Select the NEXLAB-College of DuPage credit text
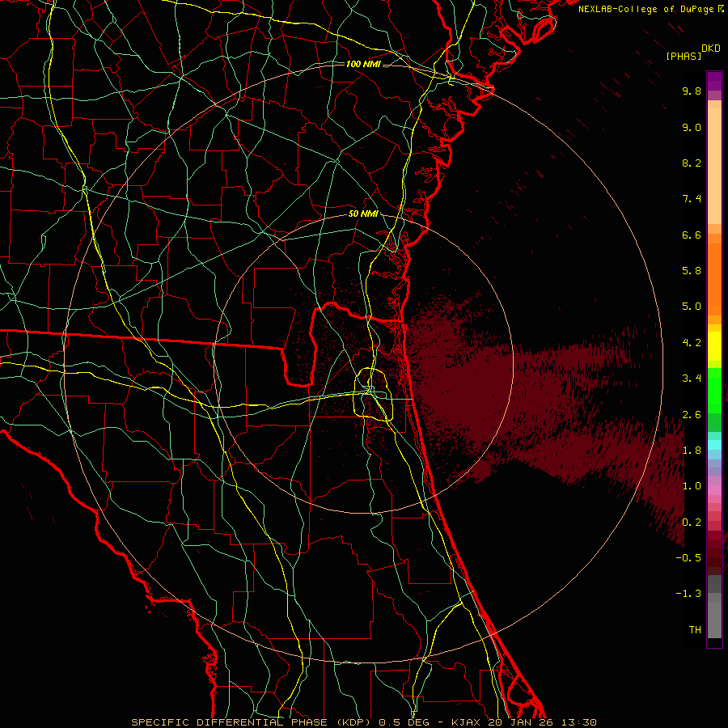 pyautogui.click(x=645, y=9)
